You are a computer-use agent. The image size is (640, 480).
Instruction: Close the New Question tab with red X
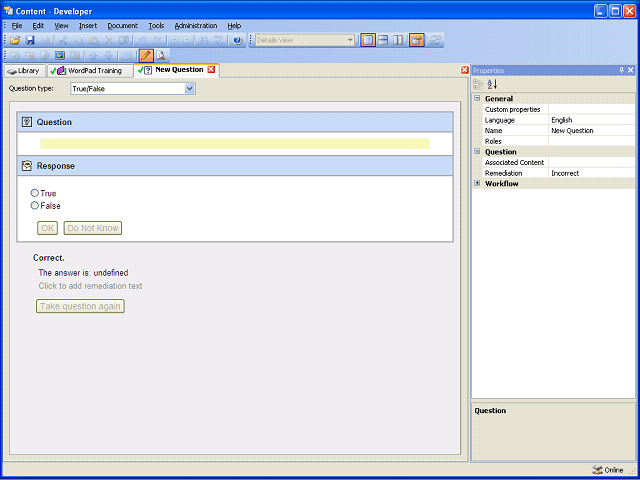[211, 69]
